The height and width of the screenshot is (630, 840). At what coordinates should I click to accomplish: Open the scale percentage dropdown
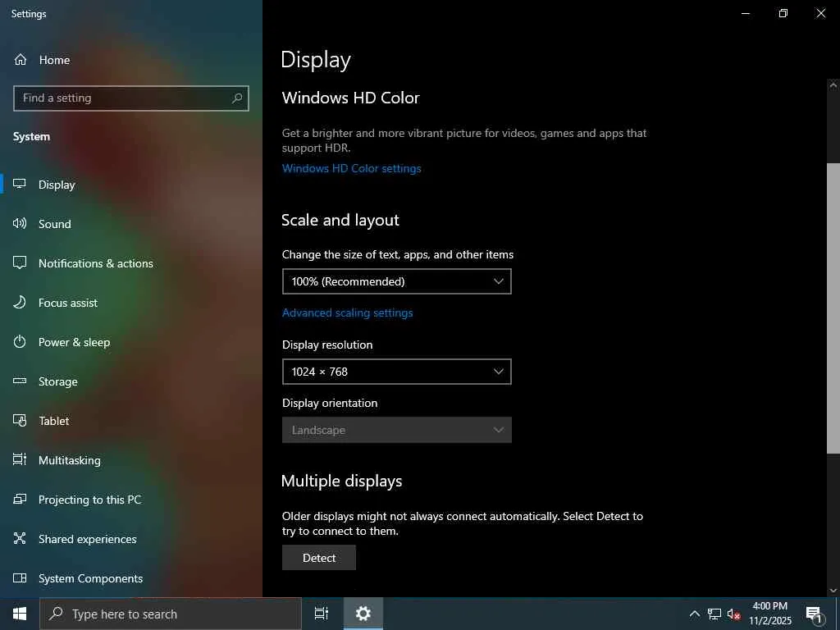397,281
